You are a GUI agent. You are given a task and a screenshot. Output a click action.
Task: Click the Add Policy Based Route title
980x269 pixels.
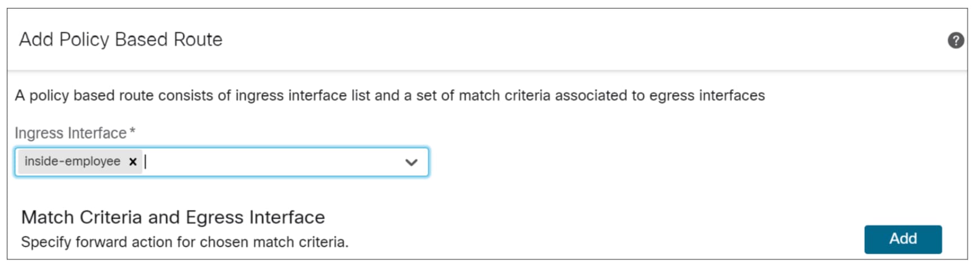pyautogui.click(x=120, y=40)
